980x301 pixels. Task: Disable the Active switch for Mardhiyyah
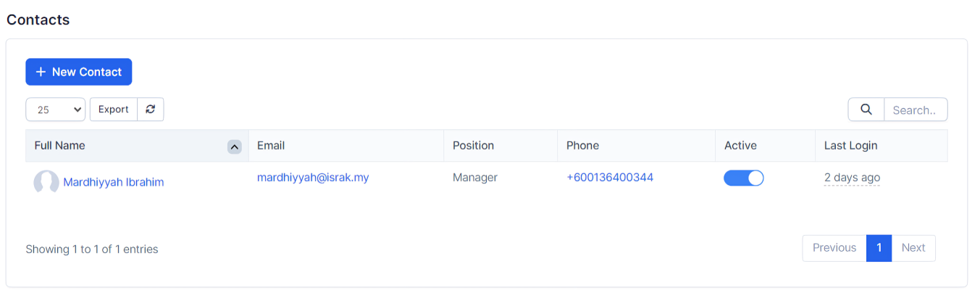coord(744,178)
